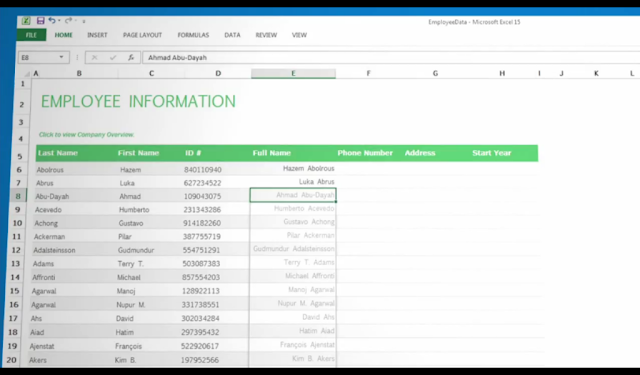
Task: Select the first name cell François
Action: (x=129, y=346)
